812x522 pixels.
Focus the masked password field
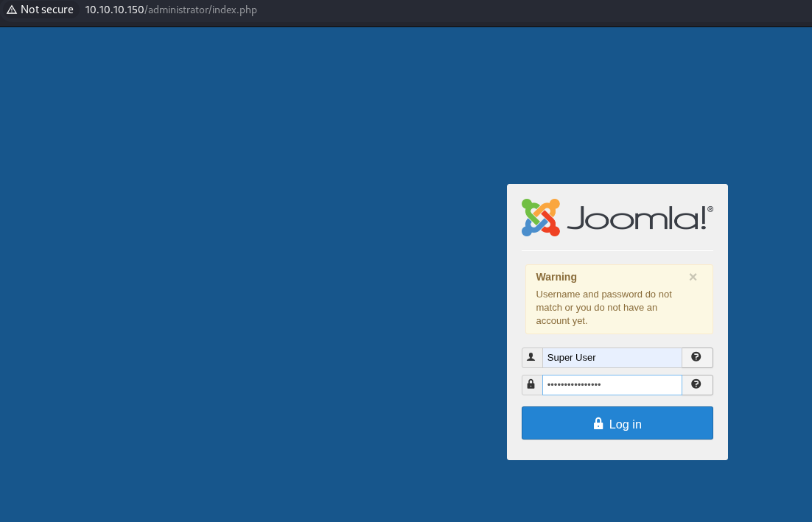point(612,385)
